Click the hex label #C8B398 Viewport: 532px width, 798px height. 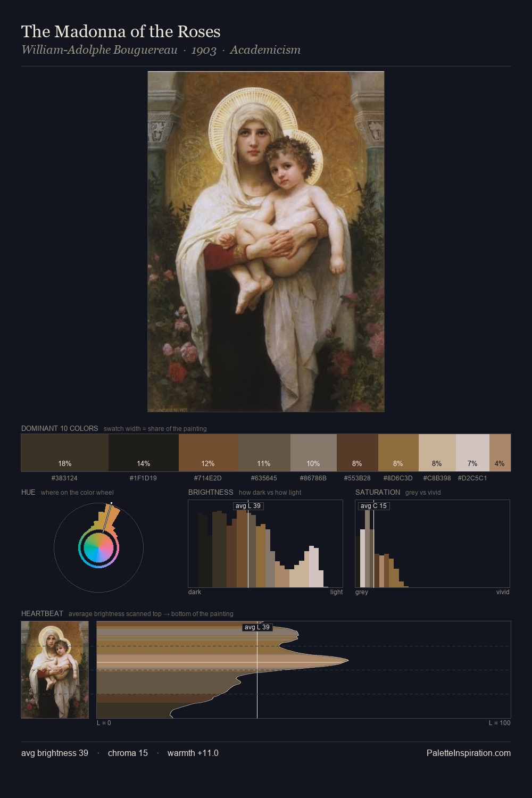[x=437, y=478]
